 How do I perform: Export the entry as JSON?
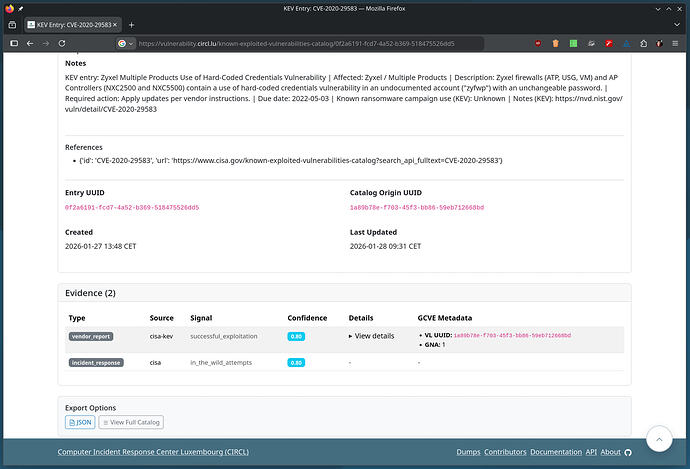(80, 423)
